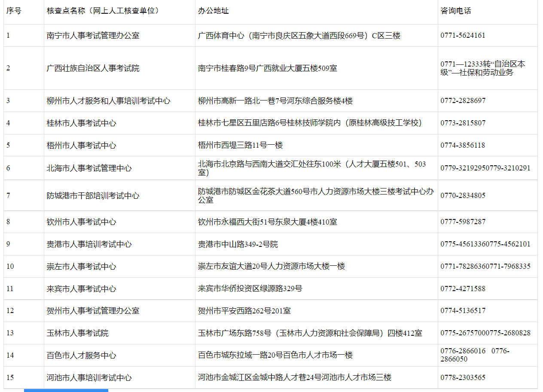Click serial number 15 in the 河池市 row
The width and height of the screenshot is (543, 392).
pyautogui.click(x=10, y=378)
